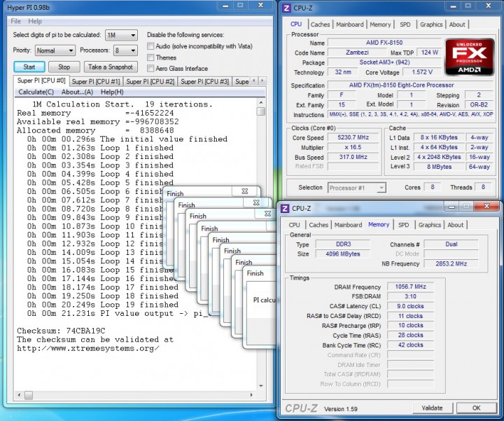
Task: Close the third Finish dialog with its X icon
Action: pyautogui.click(x=267, y=214)
